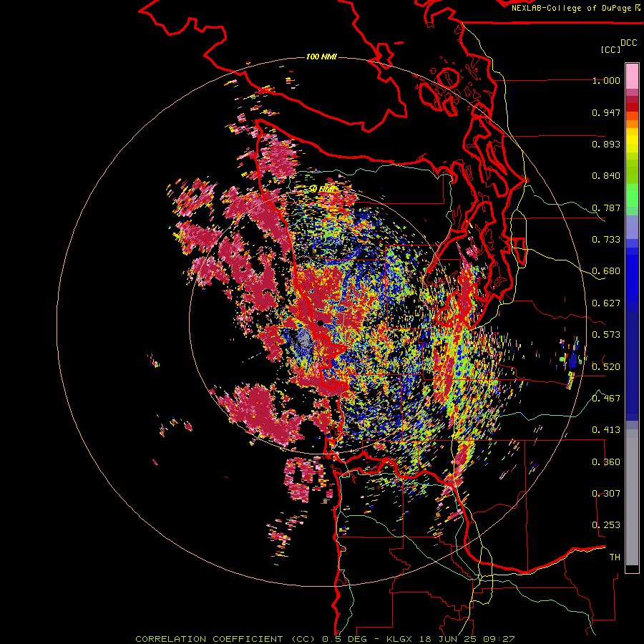Select the 0.787 color scale value
644x644 pixels.
click(x=606, y=208)
